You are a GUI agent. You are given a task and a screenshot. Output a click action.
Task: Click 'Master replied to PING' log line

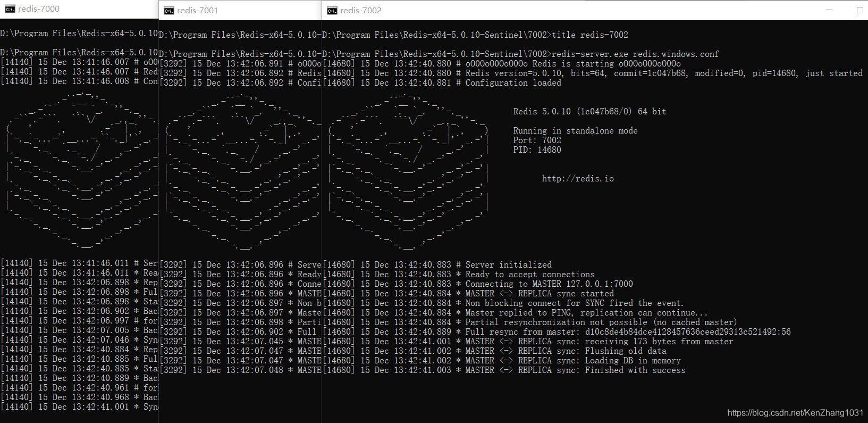pos(515,313)
